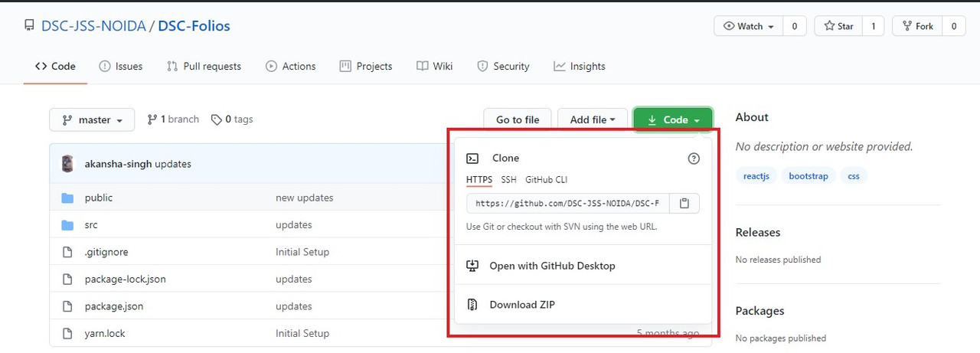Click the 'Initial Setup' commit message for yarn.lock
The height and width of the screenshot is (353, 980).
click(302, 334)
